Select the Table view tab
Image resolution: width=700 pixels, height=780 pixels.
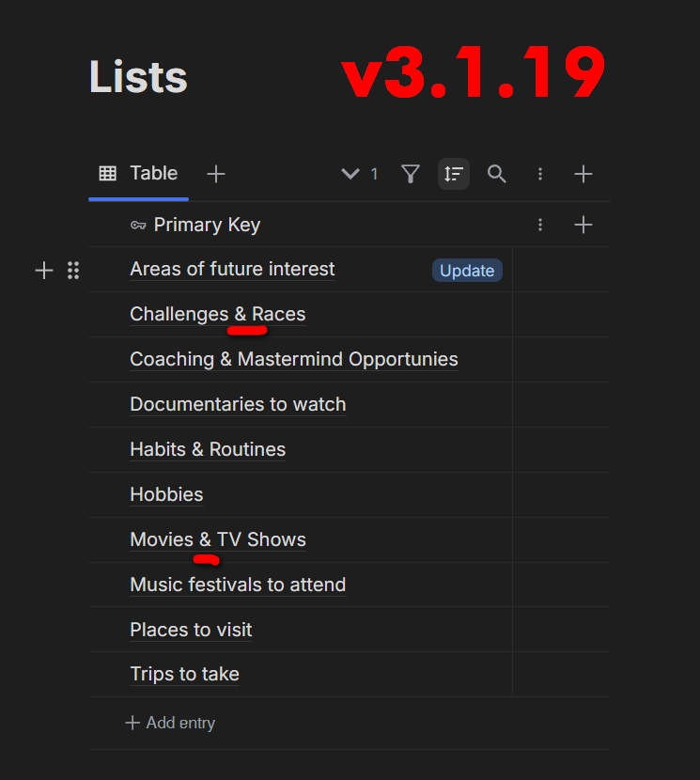[x=139, y=174]
